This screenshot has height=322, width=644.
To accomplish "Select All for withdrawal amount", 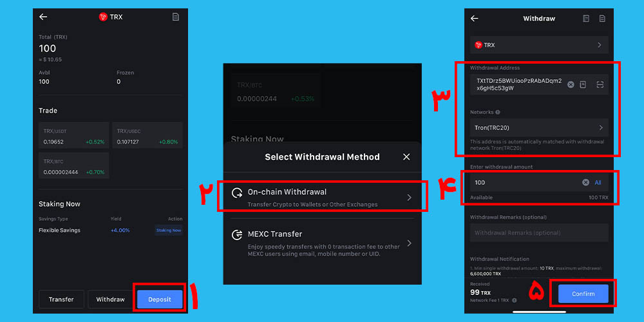I will pos(598,182).
